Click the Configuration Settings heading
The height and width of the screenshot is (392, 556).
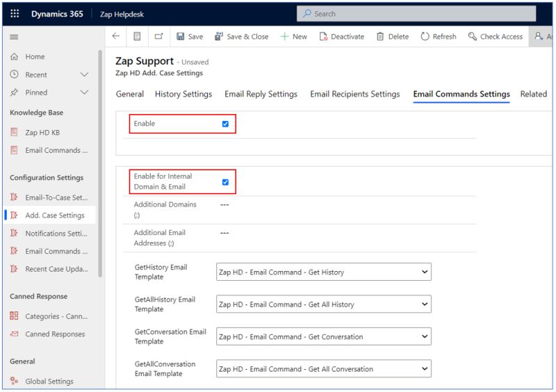pos(47,177)
